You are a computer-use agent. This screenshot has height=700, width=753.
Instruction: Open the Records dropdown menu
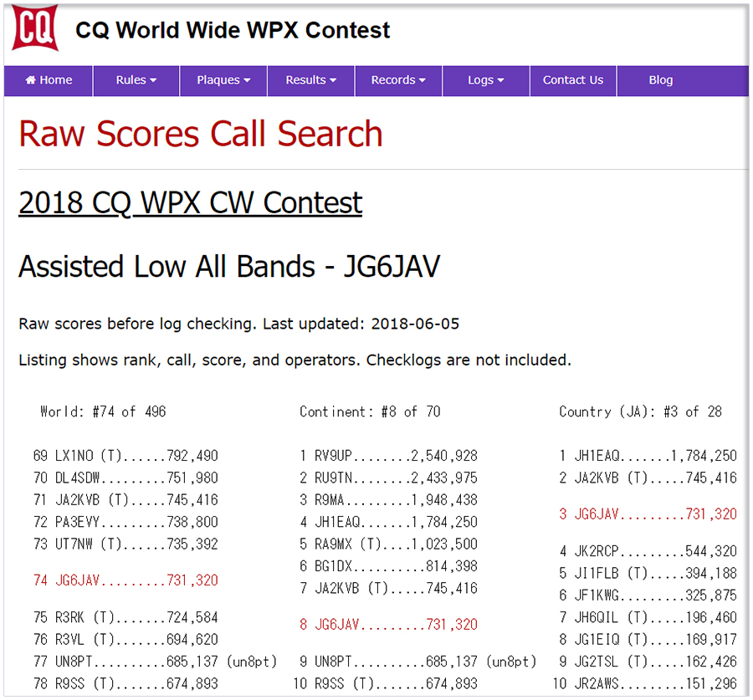coord(397,80)
